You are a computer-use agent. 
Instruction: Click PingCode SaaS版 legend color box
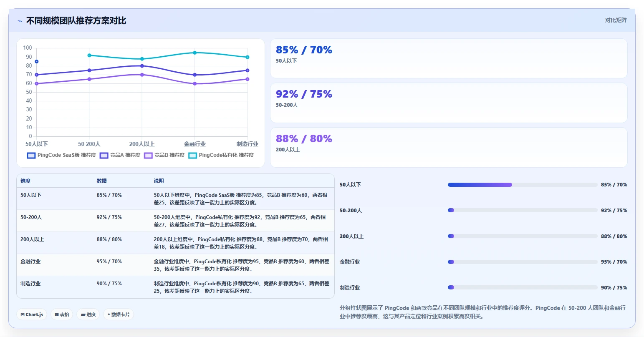point(31,156)
